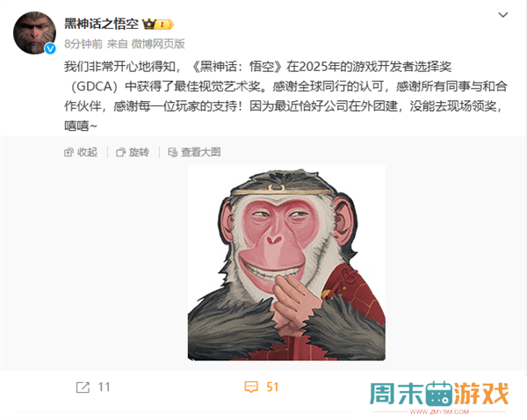
Task: Rotate the image using 旋转
Action: [133, 152]
